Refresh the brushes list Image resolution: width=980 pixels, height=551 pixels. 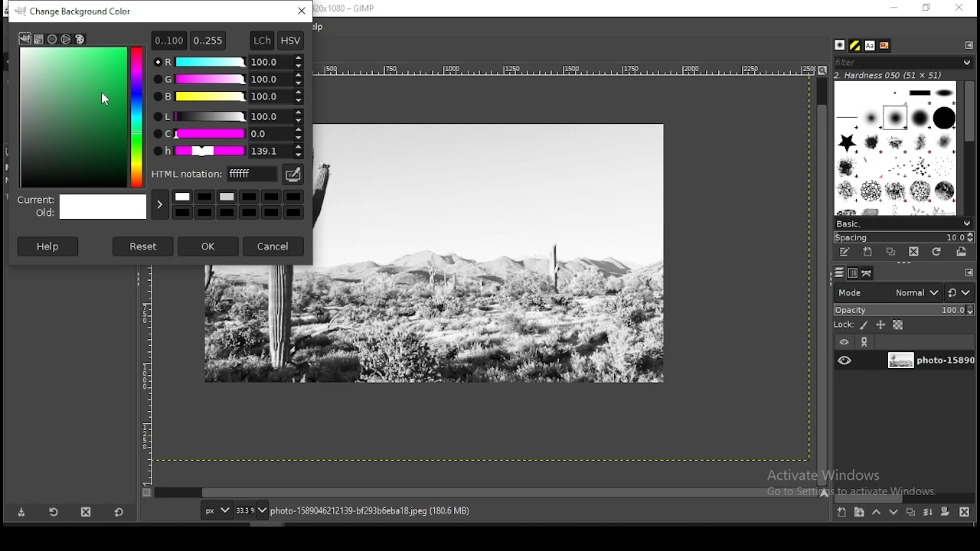click(x=937, y=253)
